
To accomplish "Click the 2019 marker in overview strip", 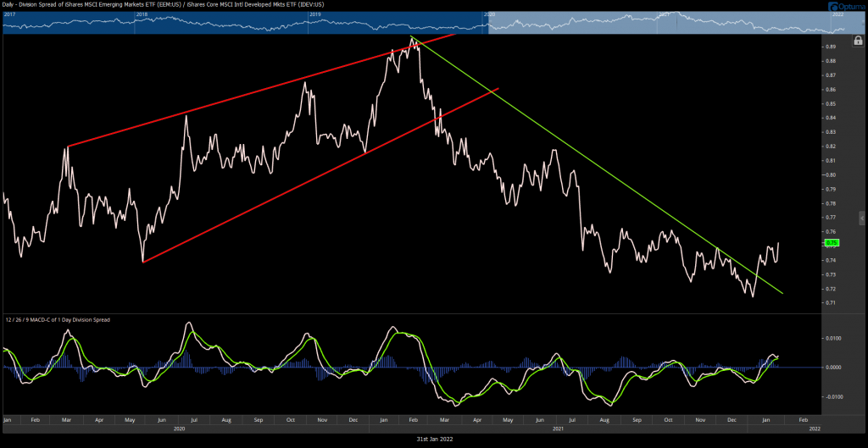I will pos(315,13).
